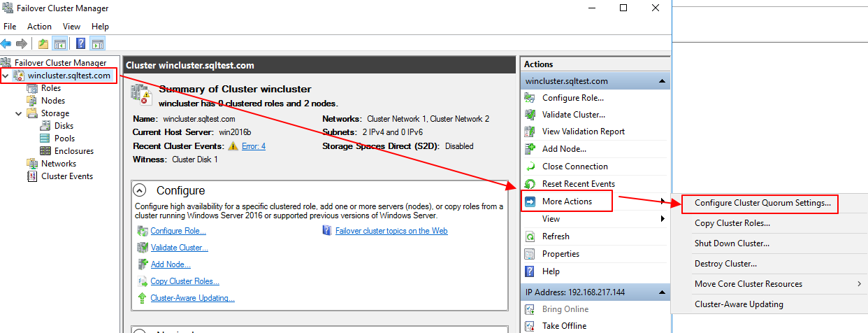Image resolution: width=868 pixels, height=333 pixels.
Task: Click the Add Node icon in Actions pane
Action: pyautogui.click(x=530, y=149)
